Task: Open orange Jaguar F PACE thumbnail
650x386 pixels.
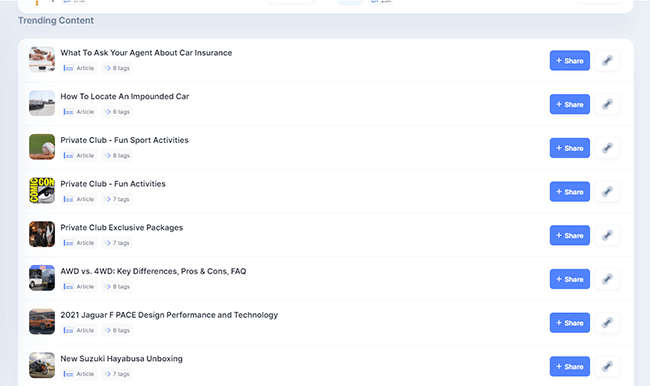Action: coord(42,321)
